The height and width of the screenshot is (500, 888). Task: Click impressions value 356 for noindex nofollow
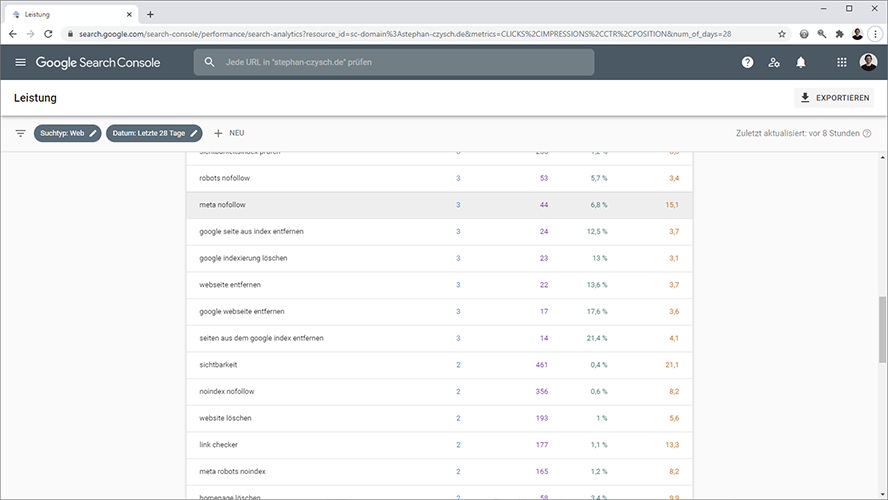[541, 391]
